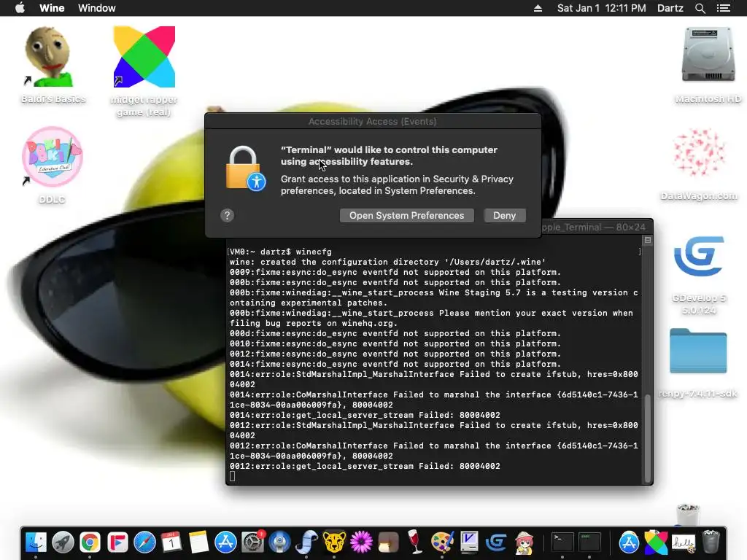Click the line 'wine: created the configuration directory'
Viewport: 747px width, 560px height.
tap(387, 262)
